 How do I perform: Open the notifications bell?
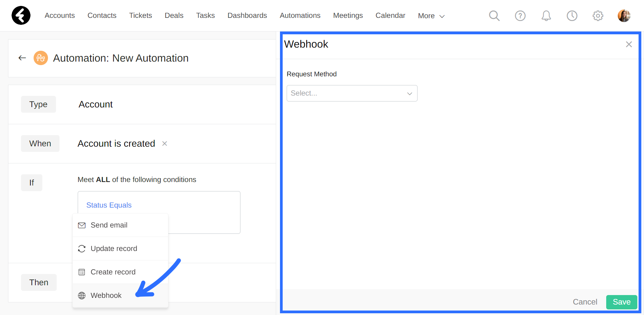(546, 16)
